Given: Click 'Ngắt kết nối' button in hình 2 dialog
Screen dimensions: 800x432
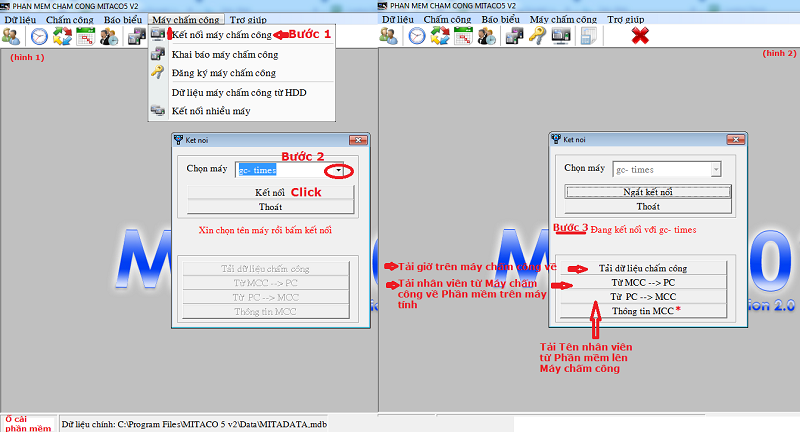Looking at the screenshot, I should 648,192.
